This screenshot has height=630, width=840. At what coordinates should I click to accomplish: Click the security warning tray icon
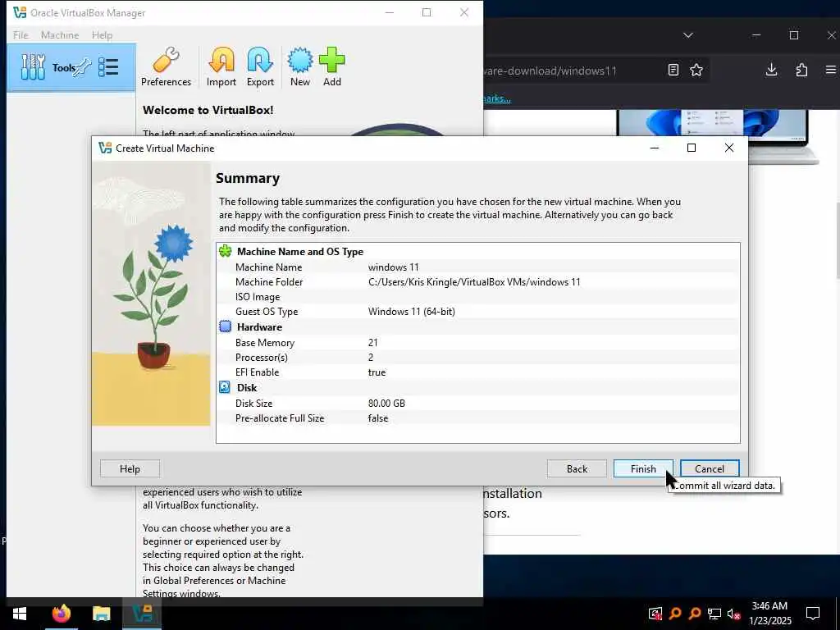pyautogui.click(x=655, y=614)
